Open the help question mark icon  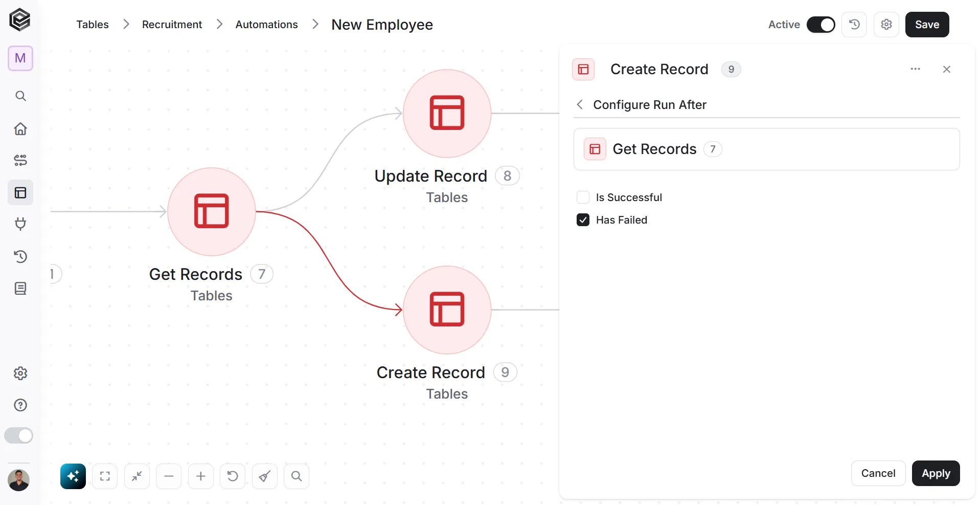(x=20, y=405)
